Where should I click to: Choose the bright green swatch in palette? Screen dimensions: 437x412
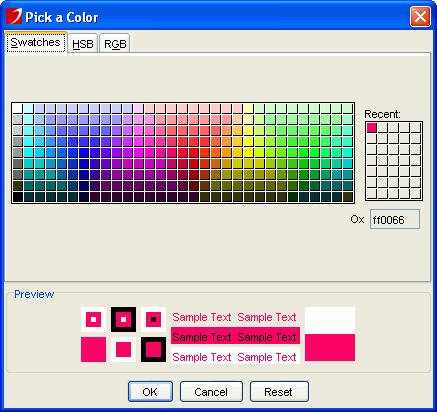point(304,153)
